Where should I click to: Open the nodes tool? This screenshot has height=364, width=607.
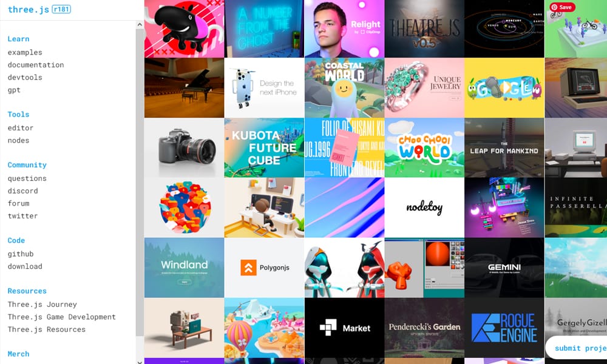[x=19, y=140]
